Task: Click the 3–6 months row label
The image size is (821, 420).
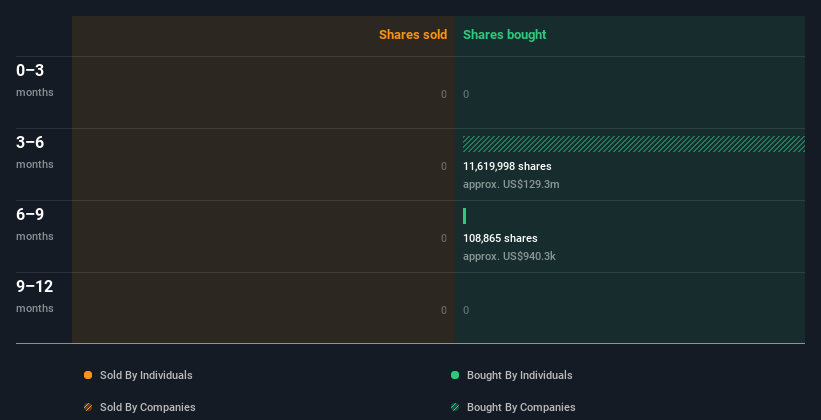Action: click(35, 152)
